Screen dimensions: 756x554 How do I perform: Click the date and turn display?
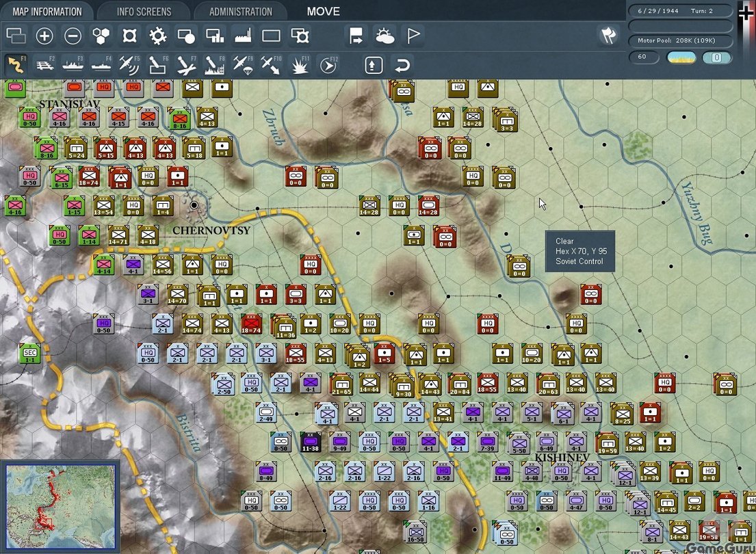tap(681, 11)
